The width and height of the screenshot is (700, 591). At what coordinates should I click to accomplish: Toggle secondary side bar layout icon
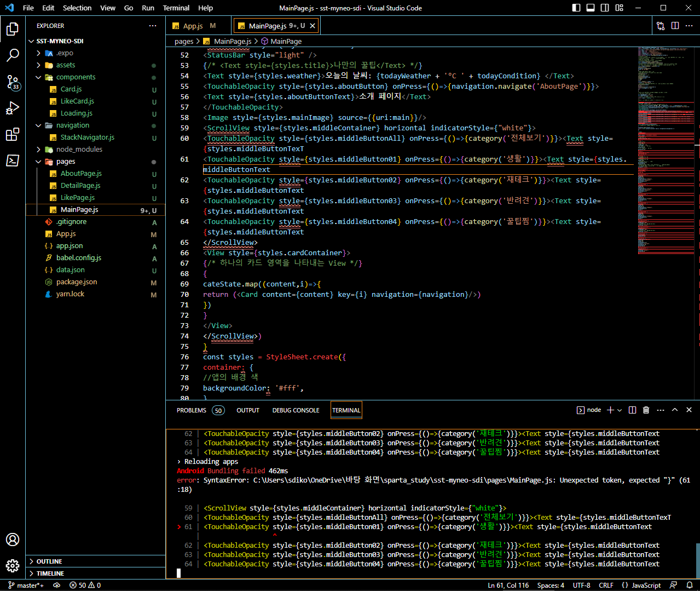605,8
